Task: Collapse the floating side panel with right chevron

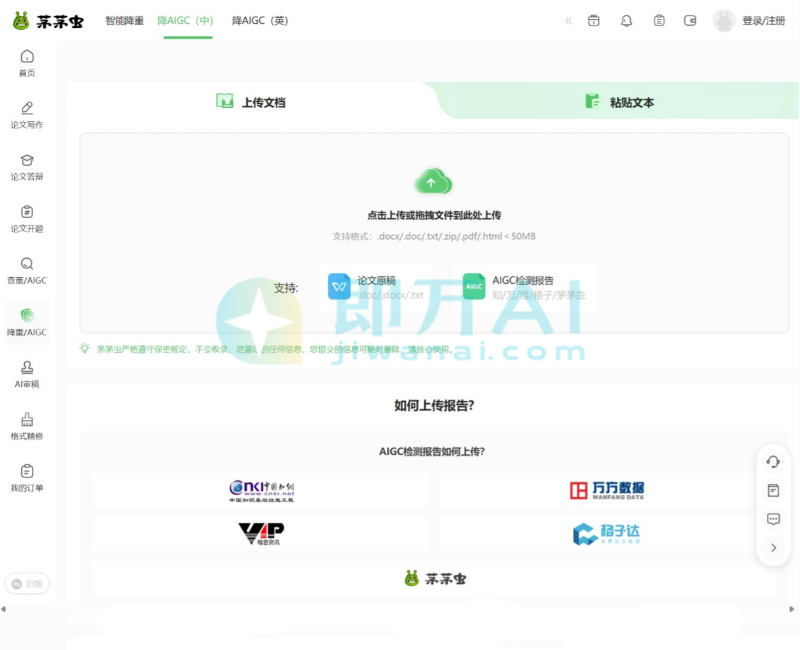Action: click(773, 548)
